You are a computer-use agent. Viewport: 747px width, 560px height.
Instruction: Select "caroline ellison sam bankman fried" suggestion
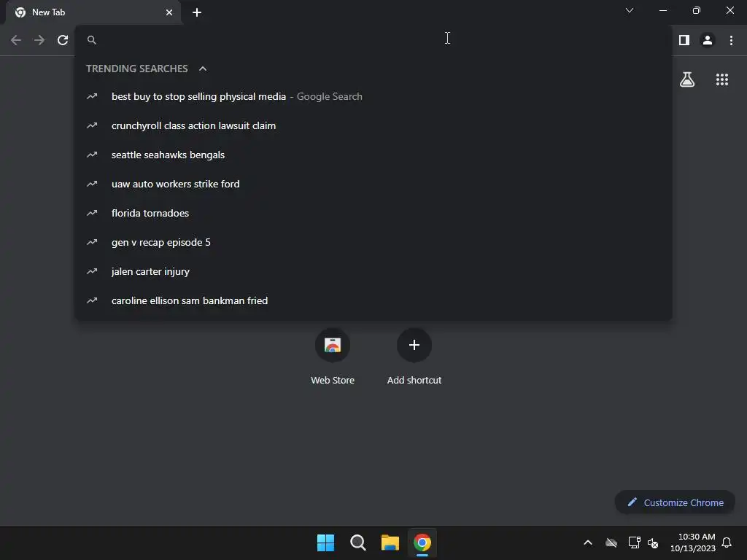tap(373, 300)
